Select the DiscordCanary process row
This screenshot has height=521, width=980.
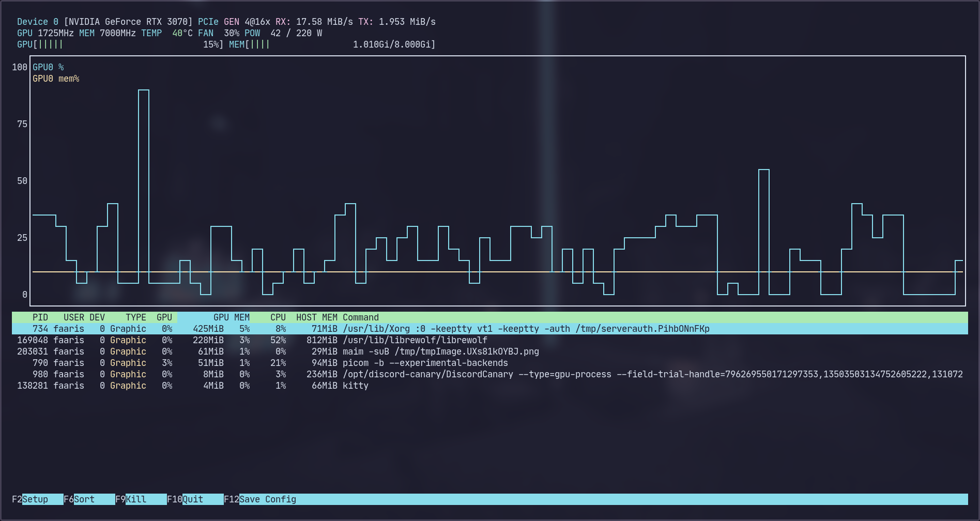pyautogui.click(x=490, y=374)
